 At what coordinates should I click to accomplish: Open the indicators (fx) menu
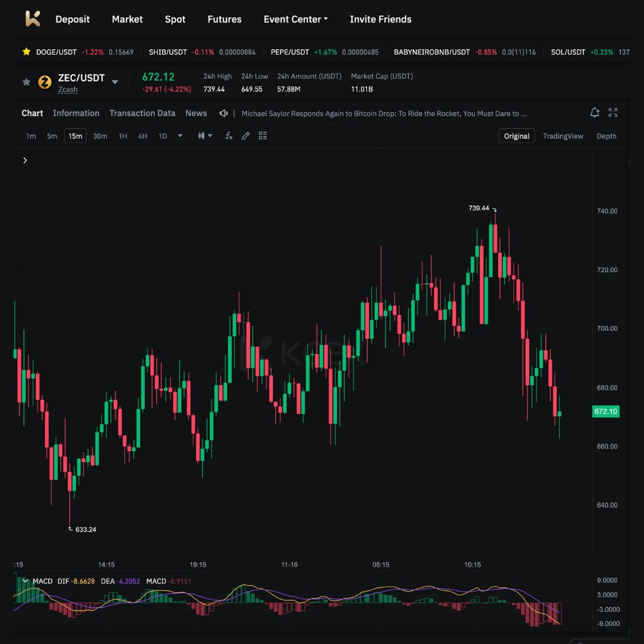point(229,136)
